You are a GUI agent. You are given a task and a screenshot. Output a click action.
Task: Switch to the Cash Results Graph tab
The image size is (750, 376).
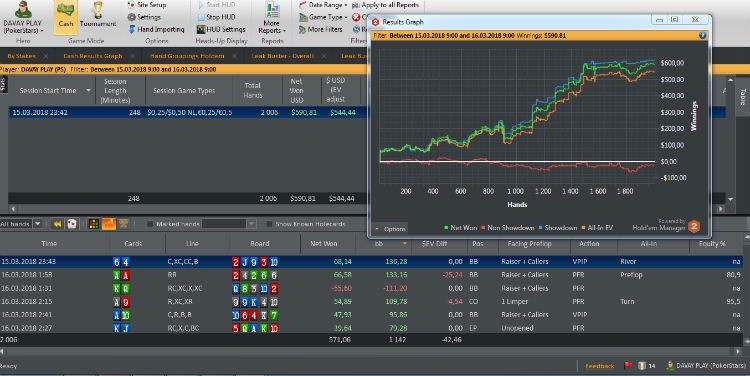(x=93, y=56)
